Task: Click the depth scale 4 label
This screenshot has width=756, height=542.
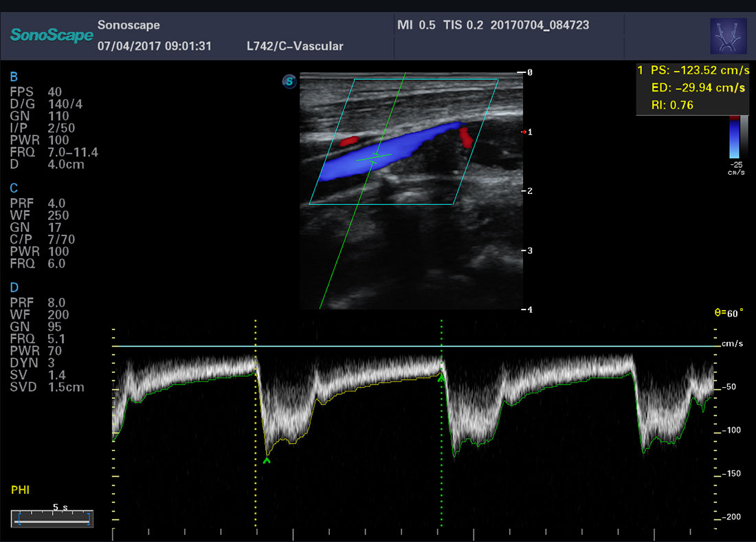Action: click(530, 310)
